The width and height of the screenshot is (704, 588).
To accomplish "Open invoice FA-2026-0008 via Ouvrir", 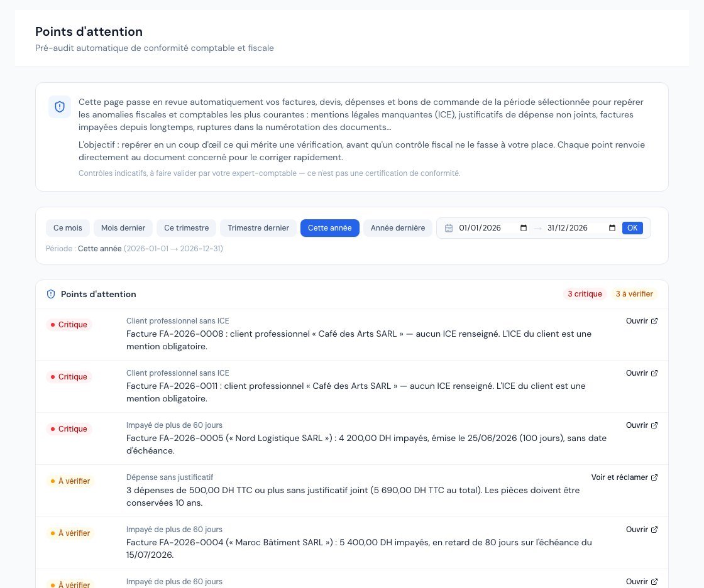I will 642,321.
